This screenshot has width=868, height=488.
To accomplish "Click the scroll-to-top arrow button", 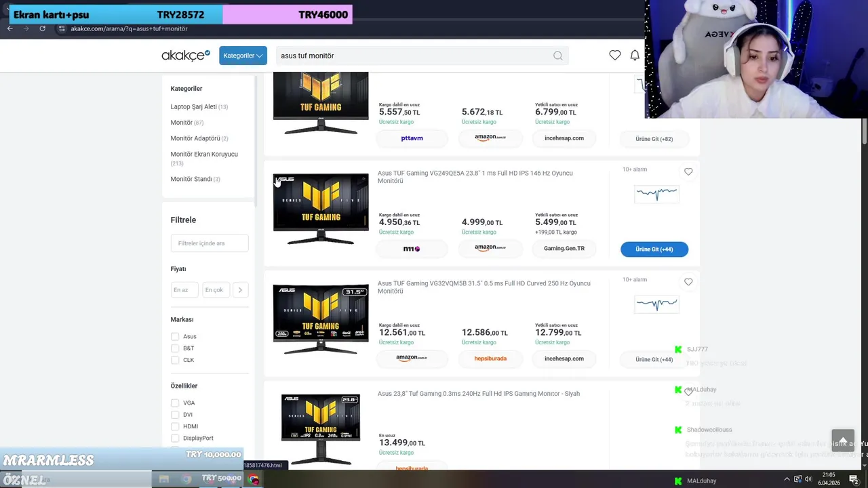I will (843, 441).
